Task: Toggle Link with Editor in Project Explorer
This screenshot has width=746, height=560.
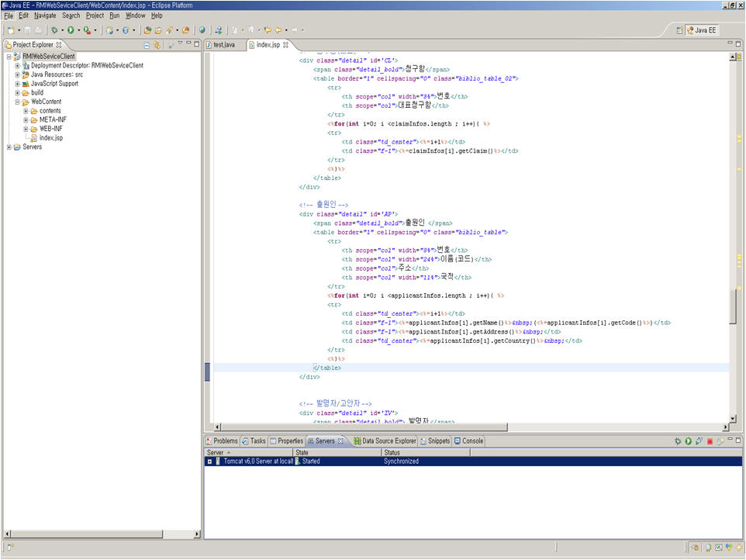Action: pyautogui.click(x=157, y=45)
